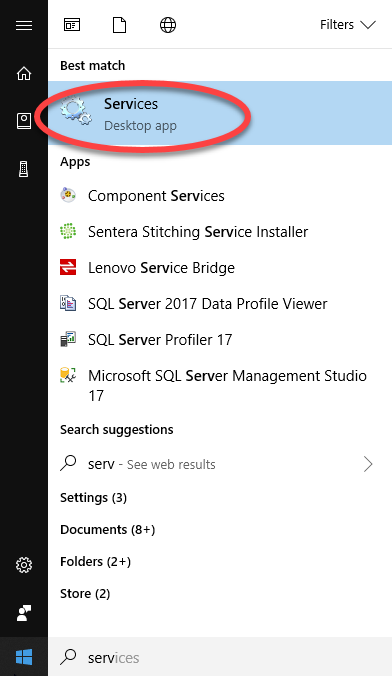Viewport: 392px width, 676px height.
Task: Launch Component Services
Action: click(220, 196)
